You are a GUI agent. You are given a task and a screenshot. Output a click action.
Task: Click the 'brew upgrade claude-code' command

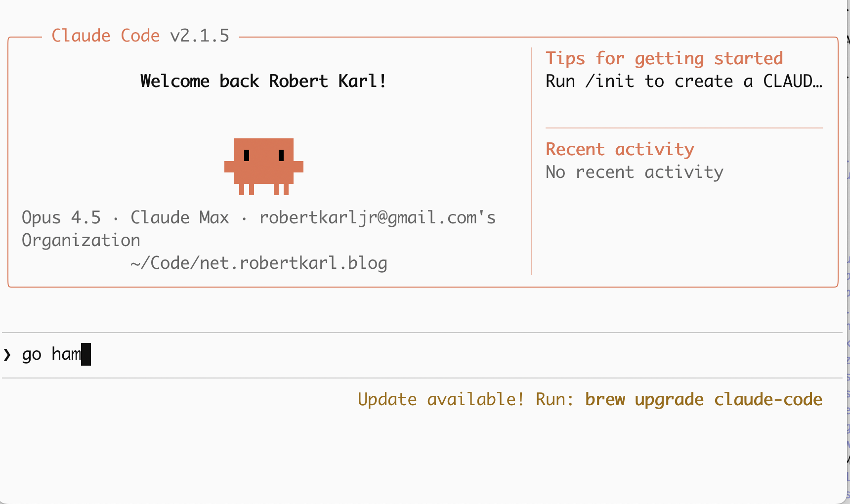704,399
